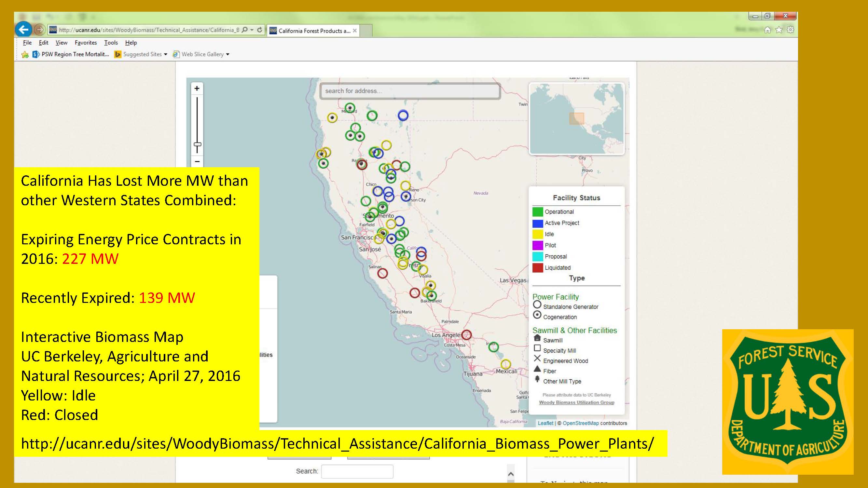This screenshot has width=868, height=488.
Task: Click the search magnifier in address bar
Action: [245, 30]
